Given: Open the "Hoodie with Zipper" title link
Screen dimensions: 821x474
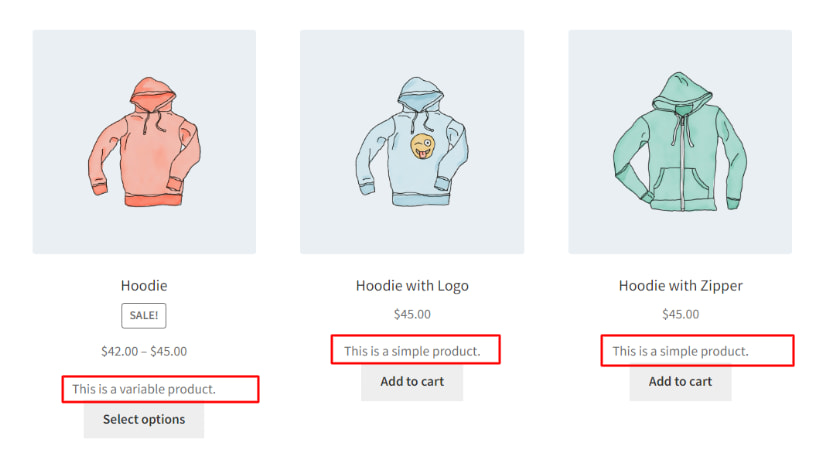Looking at the screenshot, I should click(x=680, y=286).
